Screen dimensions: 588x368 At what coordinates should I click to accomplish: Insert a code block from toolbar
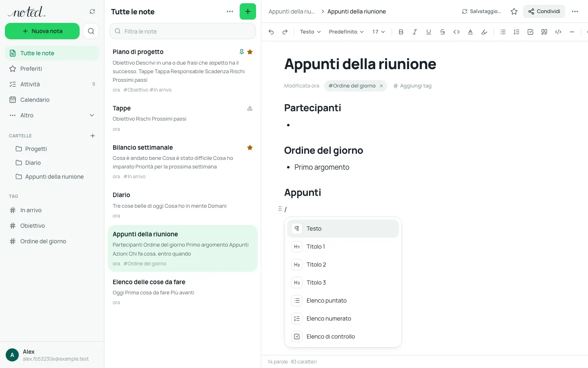click(x=558, y=32)
